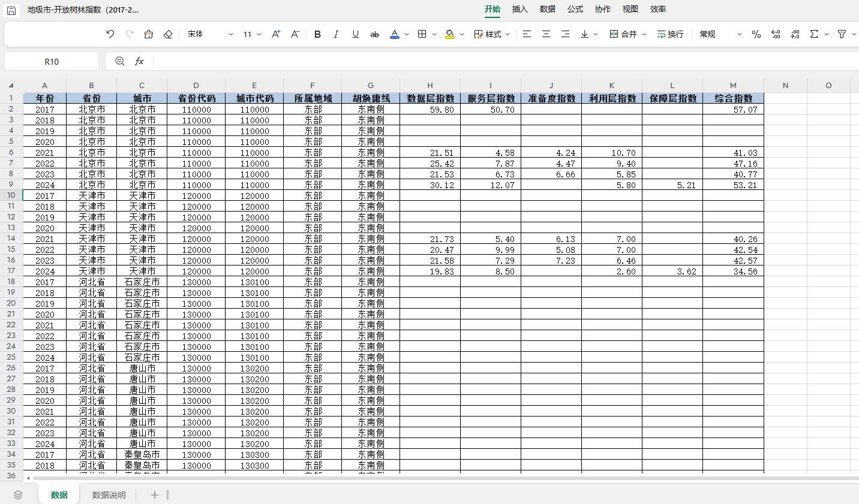
Task: Select row 10 by its row number
Action: click(x=11, y=195)
